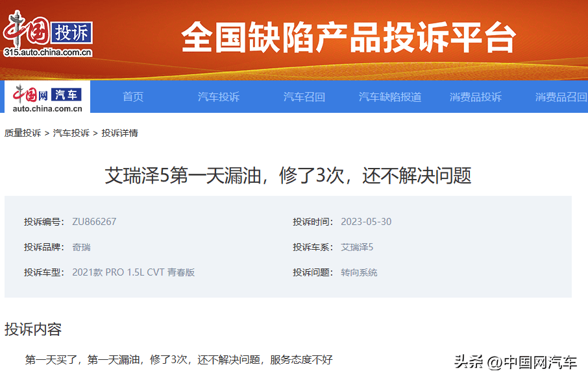Select complaint date 2023-05-30
588x380 pixels.
click(366, 222)
